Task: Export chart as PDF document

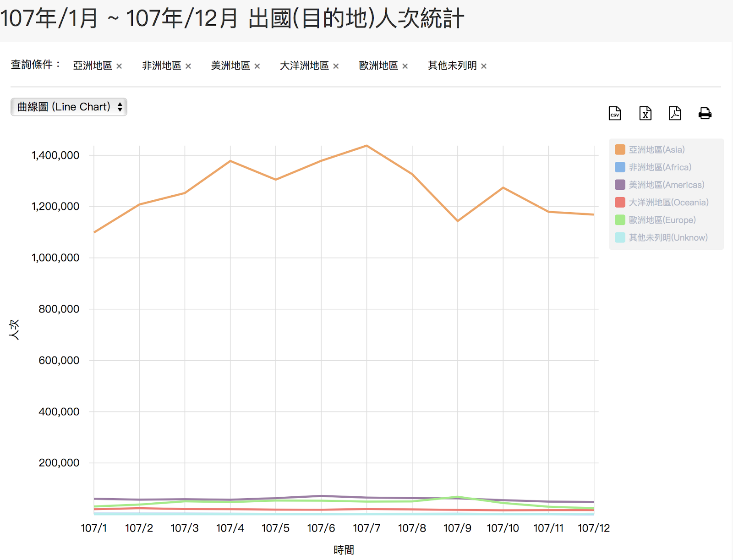Action: 675,113
